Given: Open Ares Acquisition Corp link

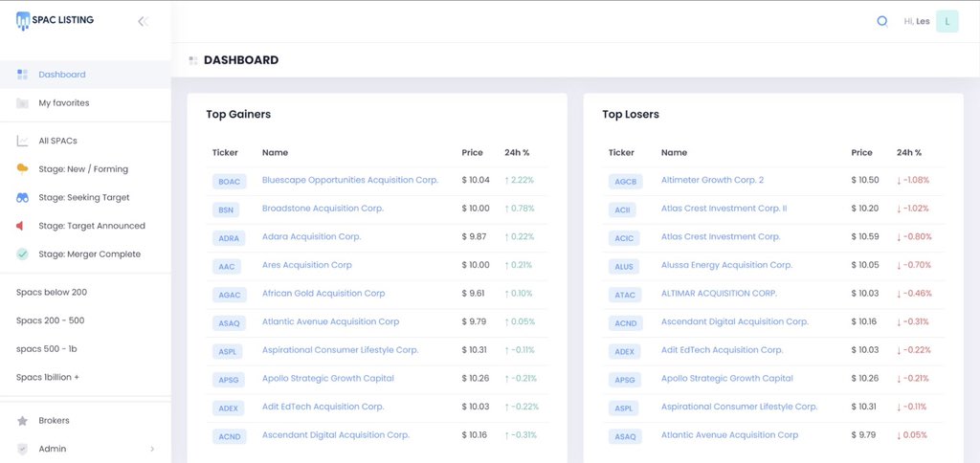Looking at the screenshot, I should 307,265.
